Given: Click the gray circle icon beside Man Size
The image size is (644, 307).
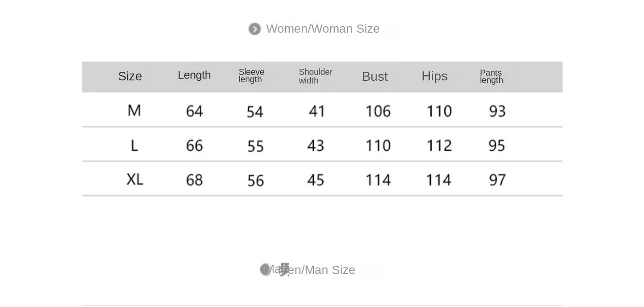Looking at the screenshot, I should tap(265, 270).
